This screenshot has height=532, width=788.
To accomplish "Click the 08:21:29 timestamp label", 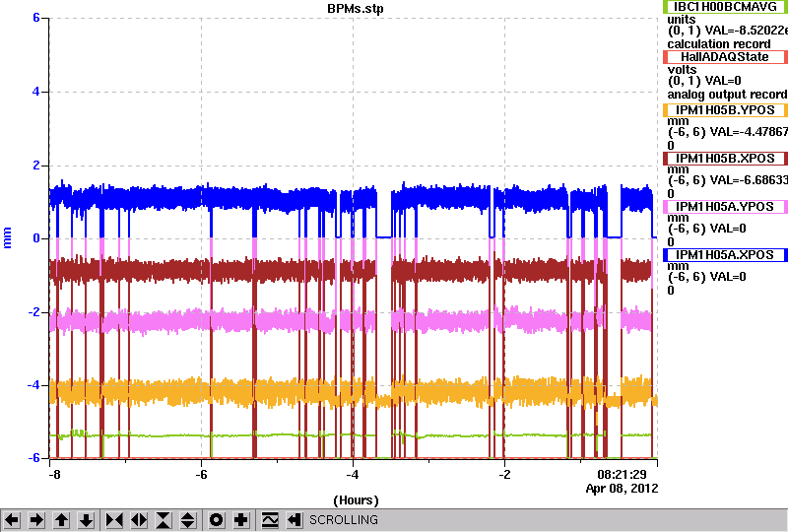I will coord(622,475).
